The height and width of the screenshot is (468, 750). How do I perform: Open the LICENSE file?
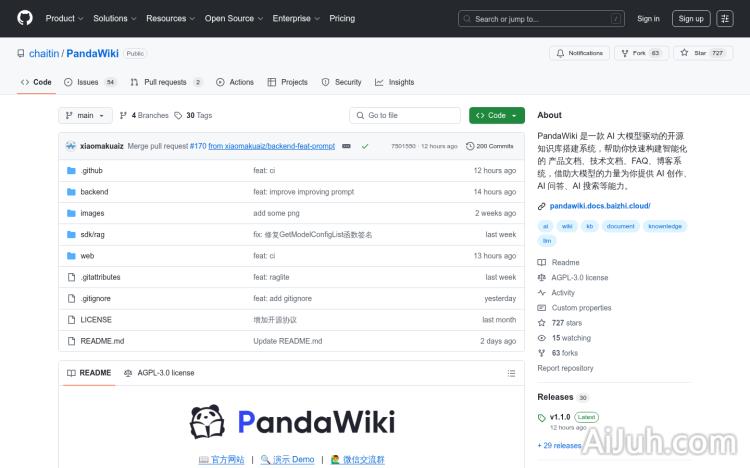pos(96,319)
